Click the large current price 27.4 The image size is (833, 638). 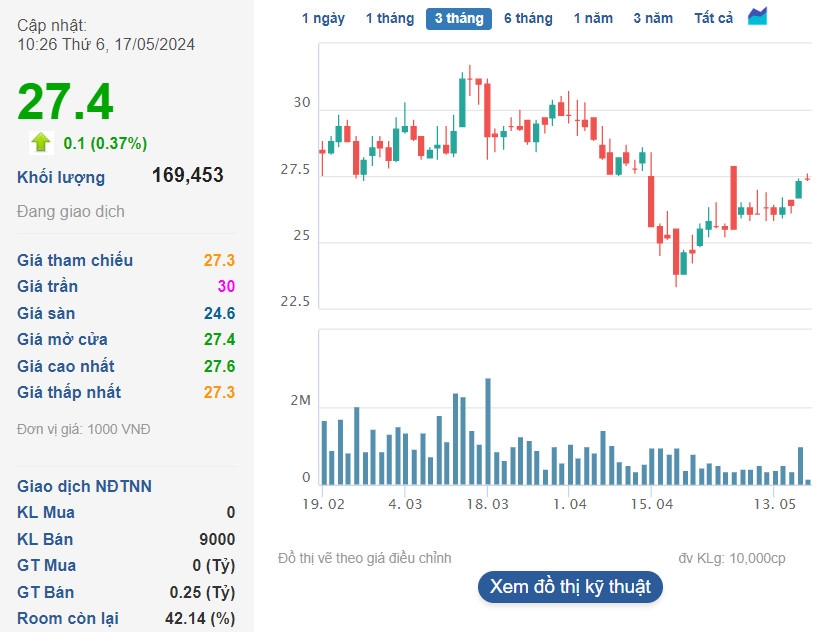click(x=65, y=102)
